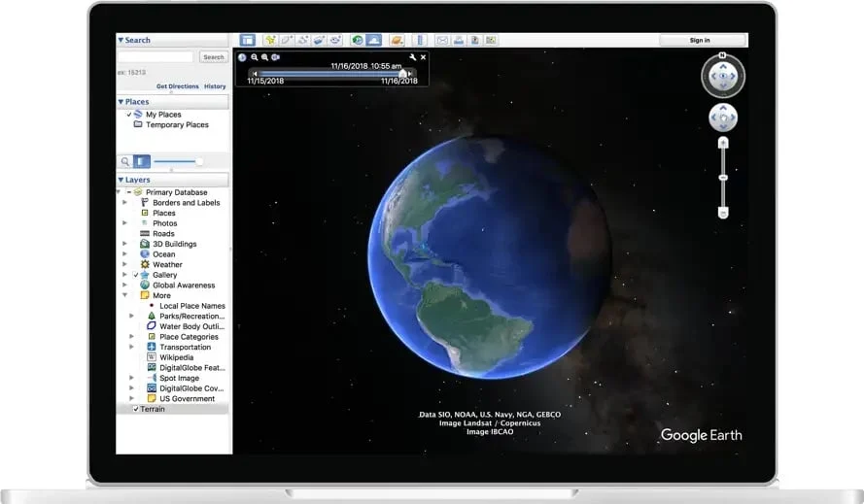Click the time slider thumb handle

pyautogui.click(x=402, y=73)
